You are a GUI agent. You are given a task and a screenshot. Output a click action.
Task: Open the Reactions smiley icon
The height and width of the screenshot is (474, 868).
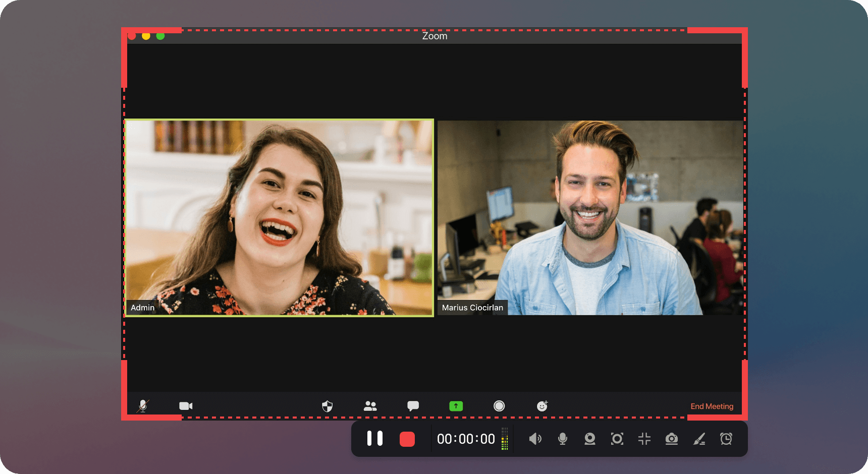pyautogui.click(x=542, y=406)
